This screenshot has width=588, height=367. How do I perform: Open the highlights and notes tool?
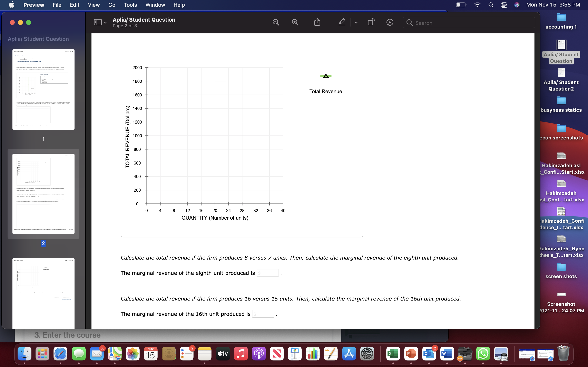390,22
